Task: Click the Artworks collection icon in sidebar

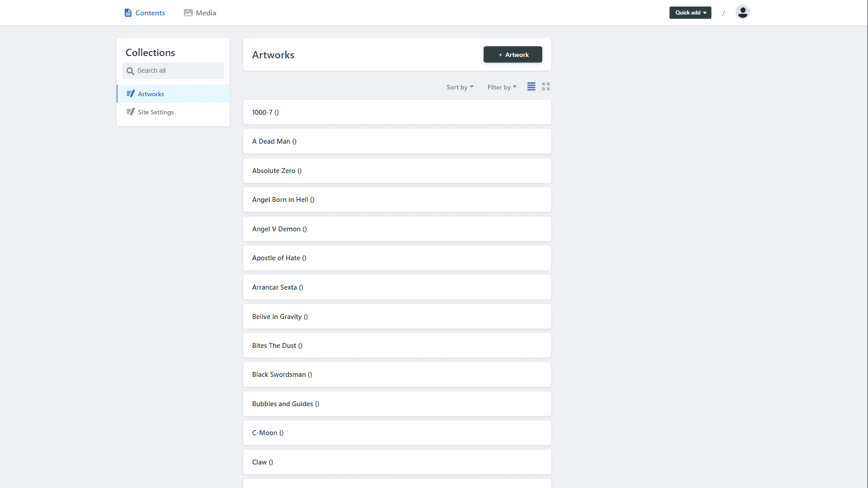Action: click(131, 94)
